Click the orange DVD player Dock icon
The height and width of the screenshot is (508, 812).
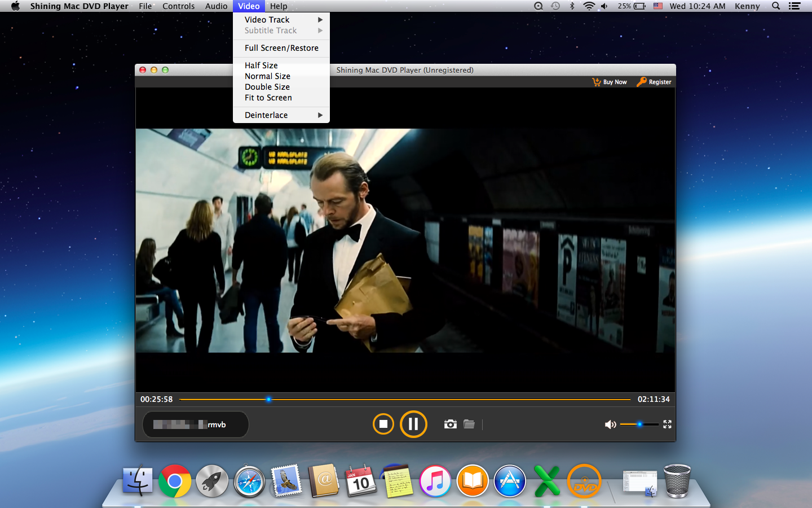[x=584, y=481]
